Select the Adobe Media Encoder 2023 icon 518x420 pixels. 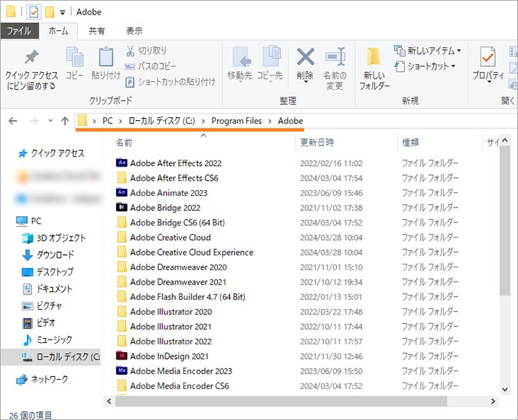point(122,371)
